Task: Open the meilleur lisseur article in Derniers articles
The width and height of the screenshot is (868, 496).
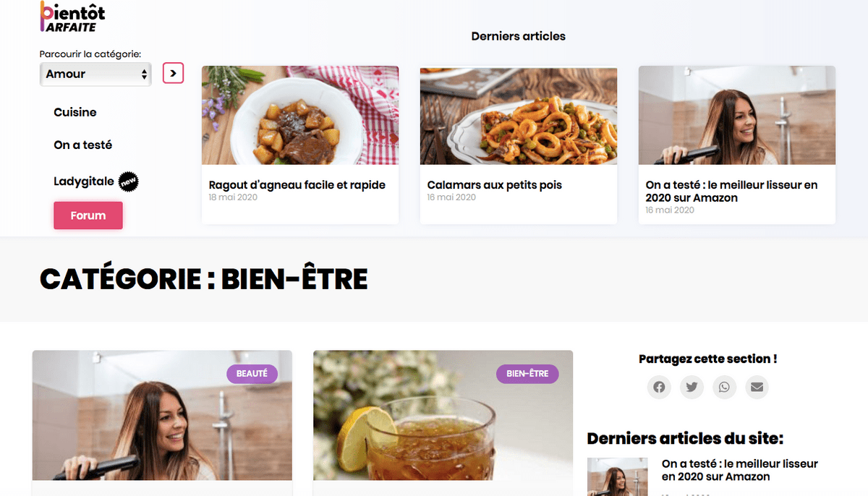Action: point(732,191)
